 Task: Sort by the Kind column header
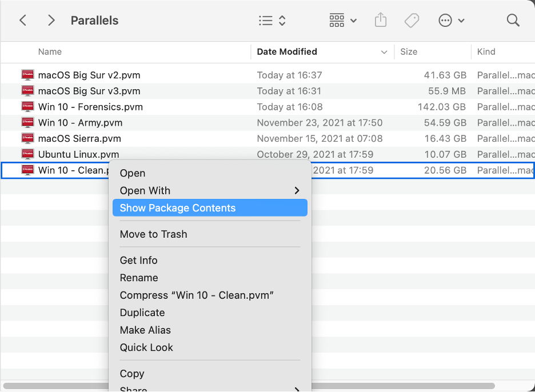point(486,51)
